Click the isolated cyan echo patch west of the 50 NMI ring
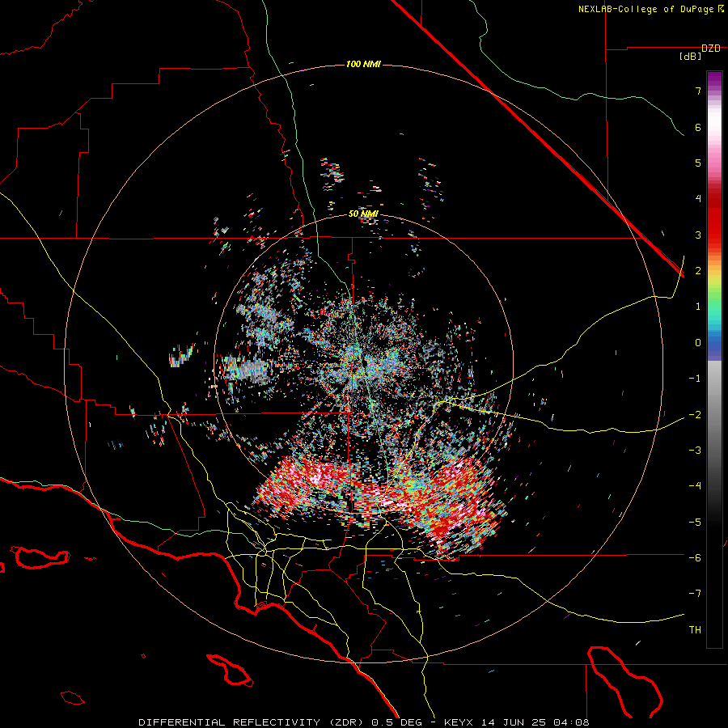Viewport: 728px width, 728px height. click(182, 355)
